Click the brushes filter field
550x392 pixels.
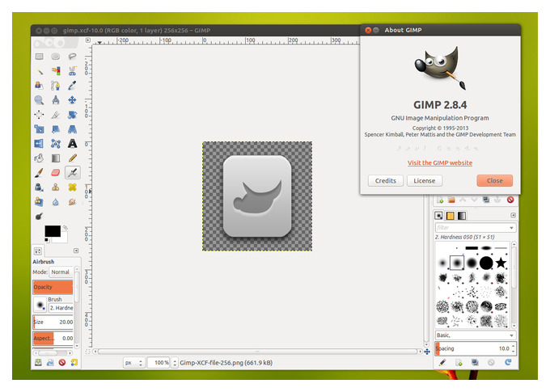pyautogui.click(x=476, y=228)
